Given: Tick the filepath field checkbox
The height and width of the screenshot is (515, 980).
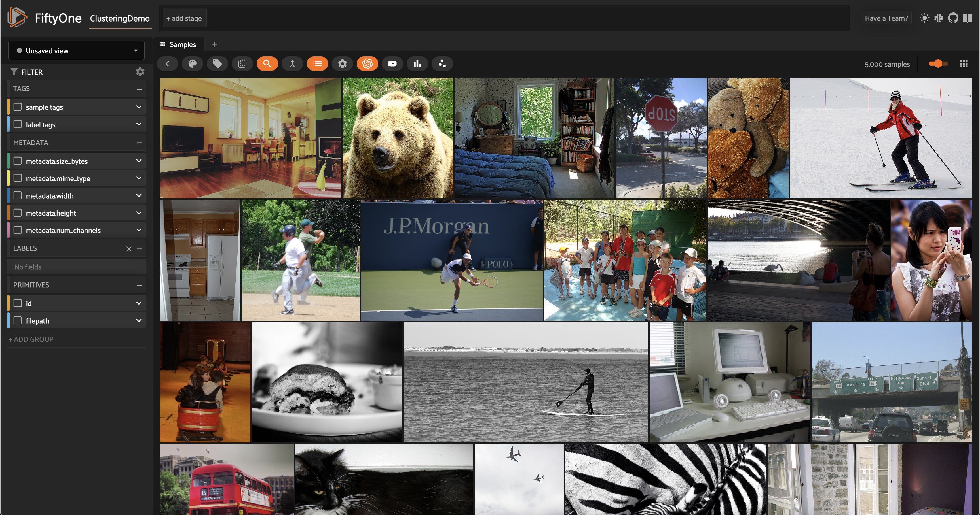Looking at the screenshot, I should point(18,320).
